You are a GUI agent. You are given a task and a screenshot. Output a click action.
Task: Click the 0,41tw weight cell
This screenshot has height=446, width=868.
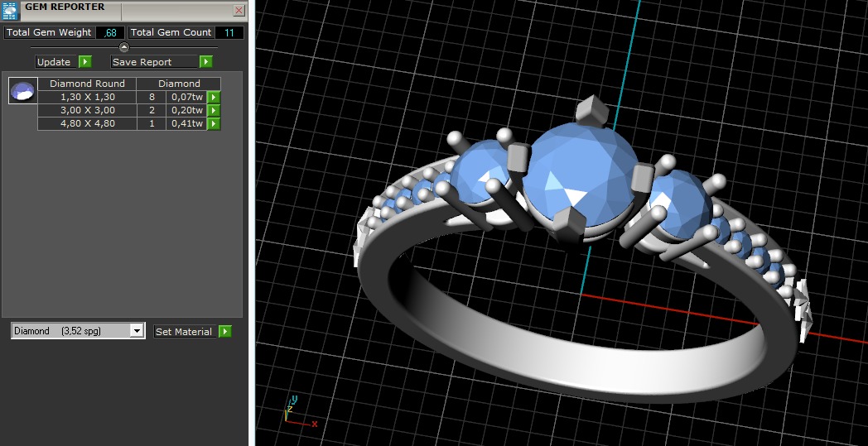click(186, 123)
